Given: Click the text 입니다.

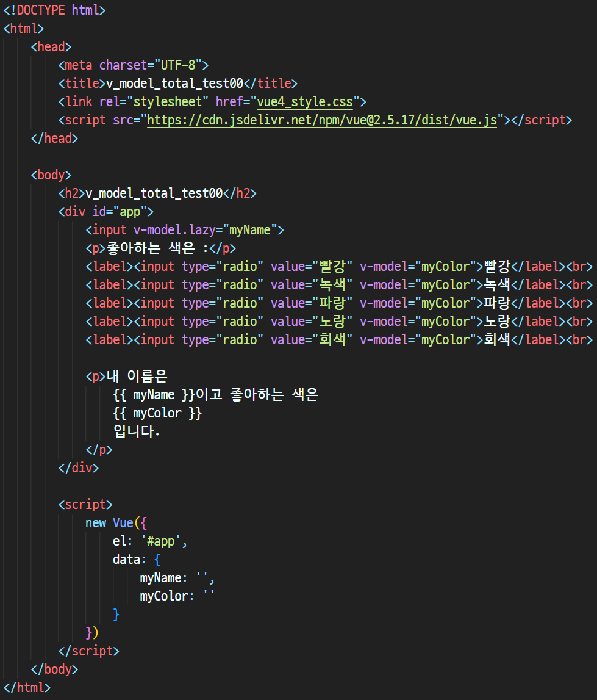Looking at the screenshot, I should pos(137,431).
